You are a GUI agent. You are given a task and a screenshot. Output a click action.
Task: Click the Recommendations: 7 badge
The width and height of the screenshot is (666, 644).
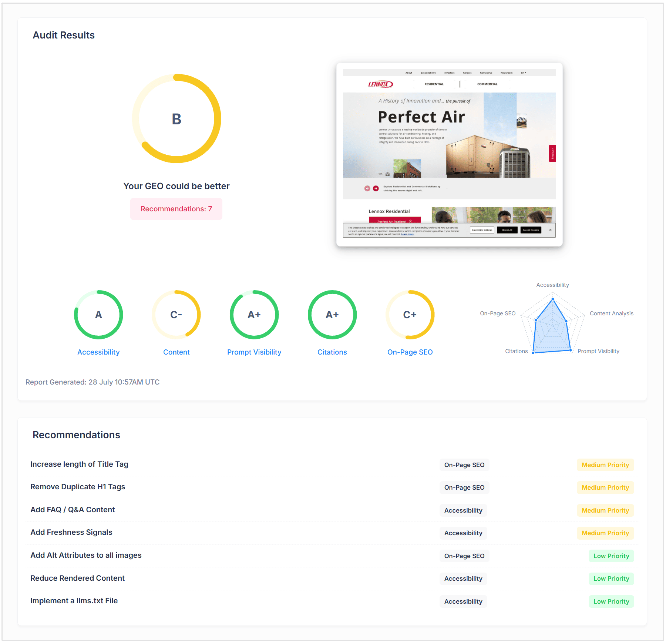pos(176,209)
